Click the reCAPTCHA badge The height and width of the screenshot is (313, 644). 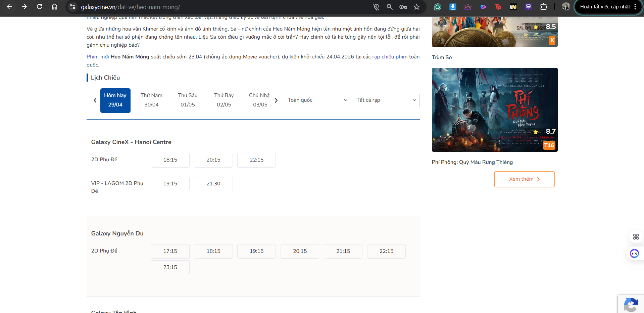coord(631,304)
